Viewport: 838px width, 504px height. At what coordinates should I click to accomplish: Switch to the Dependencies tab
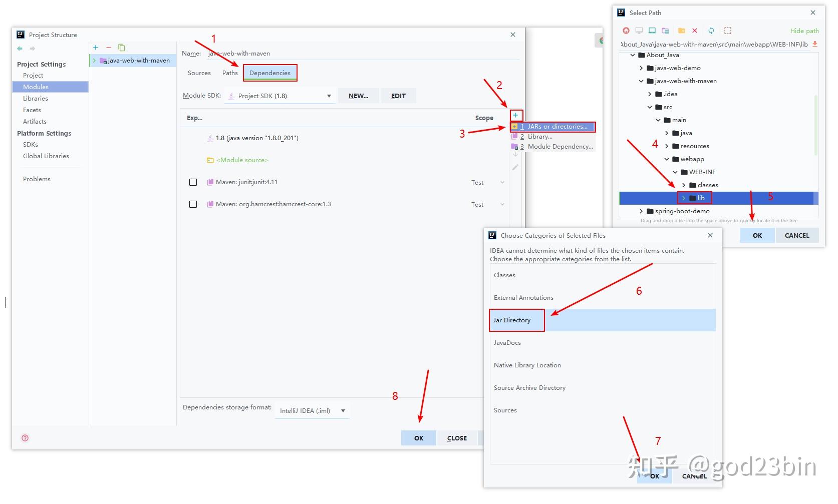click(x=270, y=73)
